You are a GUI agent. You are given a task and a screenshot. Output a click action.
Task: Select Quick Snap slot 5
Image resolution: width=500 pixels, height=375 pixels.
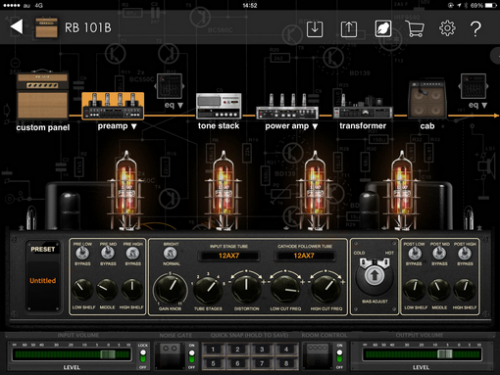pos(213,363)
